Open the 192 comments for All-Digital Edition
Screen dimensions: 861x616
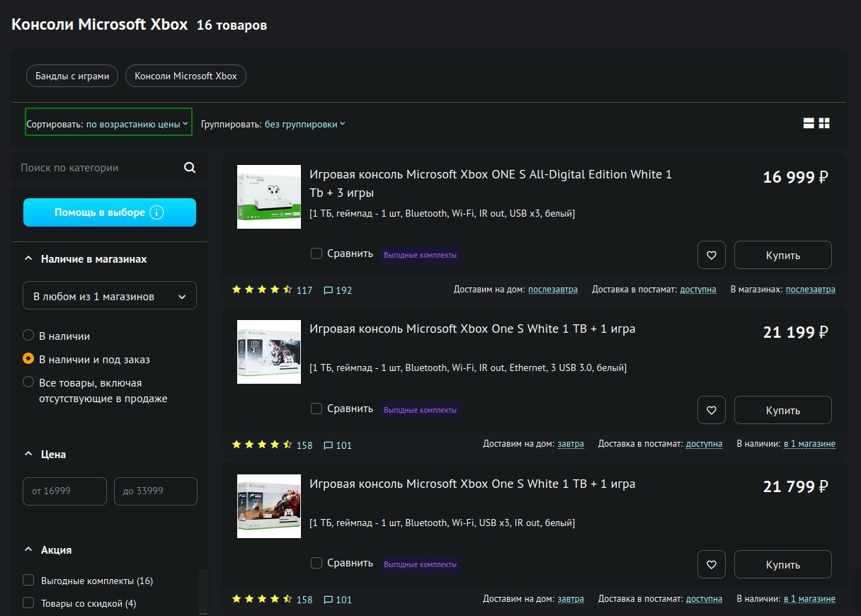point(338,290)
